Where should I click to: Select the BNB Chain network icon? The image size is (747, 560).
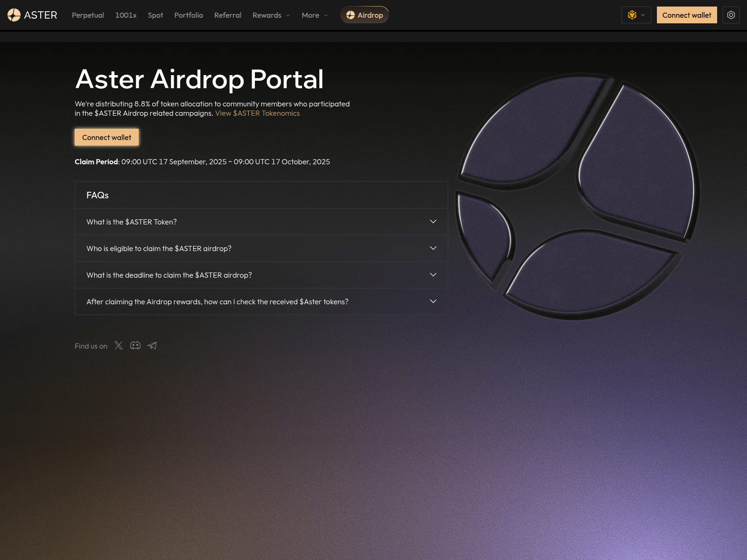632,14
